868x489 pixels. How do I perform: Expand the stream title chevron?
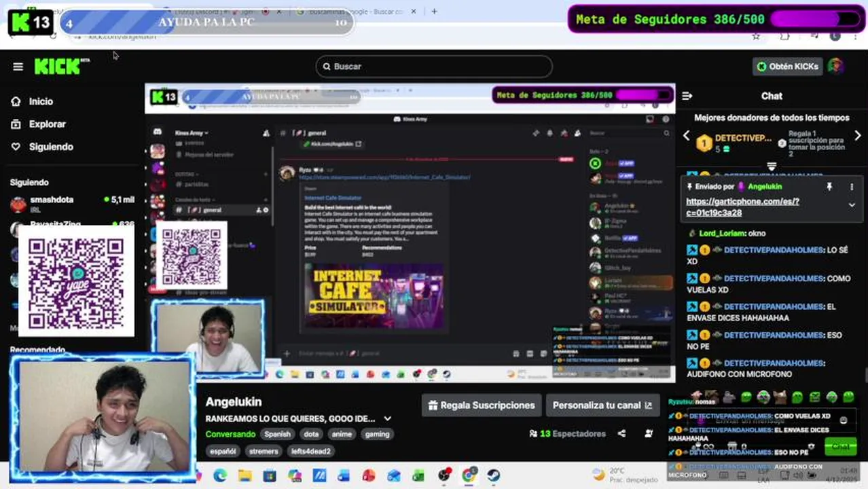pos(387,419)
